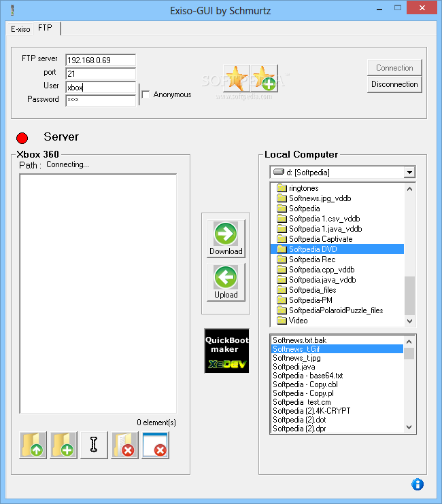The height and width of the screenshot is (504, 442).
Task: Click folder list scrollbar thumb
Action: (409, 295)
